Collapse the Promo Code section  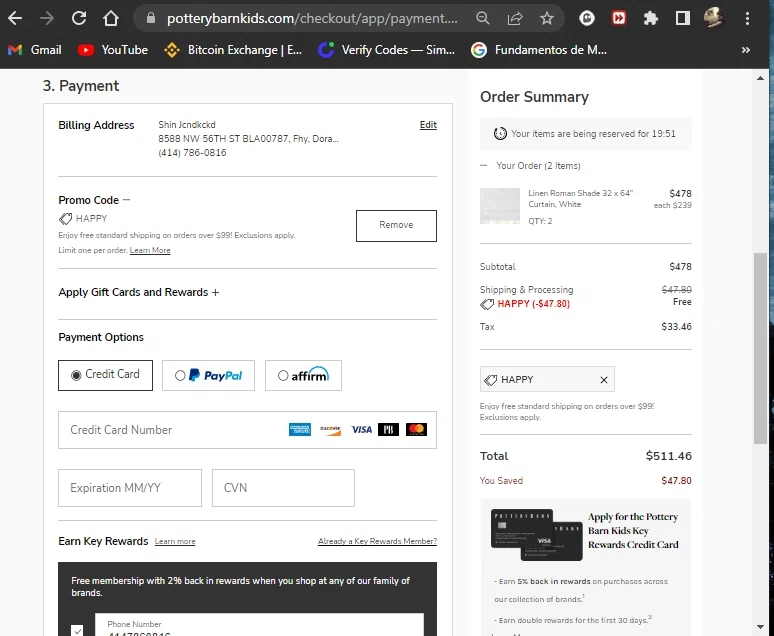(x=127, y=199)
